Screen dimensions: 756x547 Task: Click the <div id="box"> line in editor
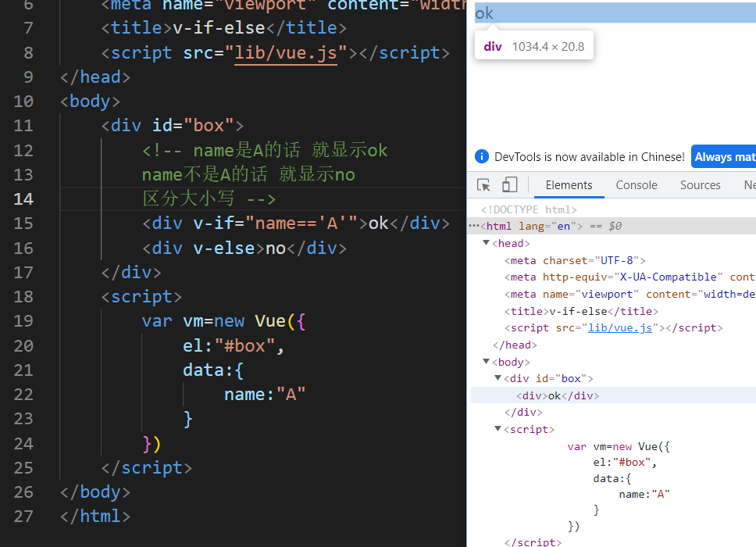pyautogui.click(x=172, y=126)
